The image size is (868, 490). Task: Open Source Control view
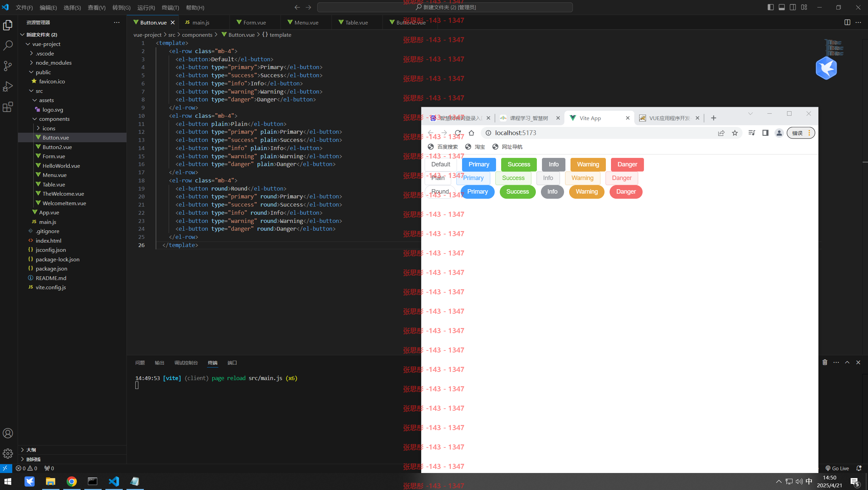click(8, 66)
